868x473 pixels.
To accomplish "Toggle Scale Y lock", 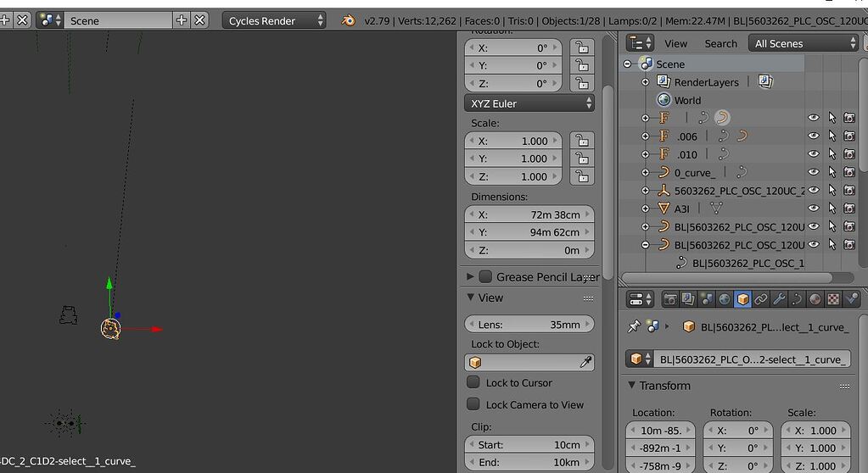I will [x=582, y=159].
